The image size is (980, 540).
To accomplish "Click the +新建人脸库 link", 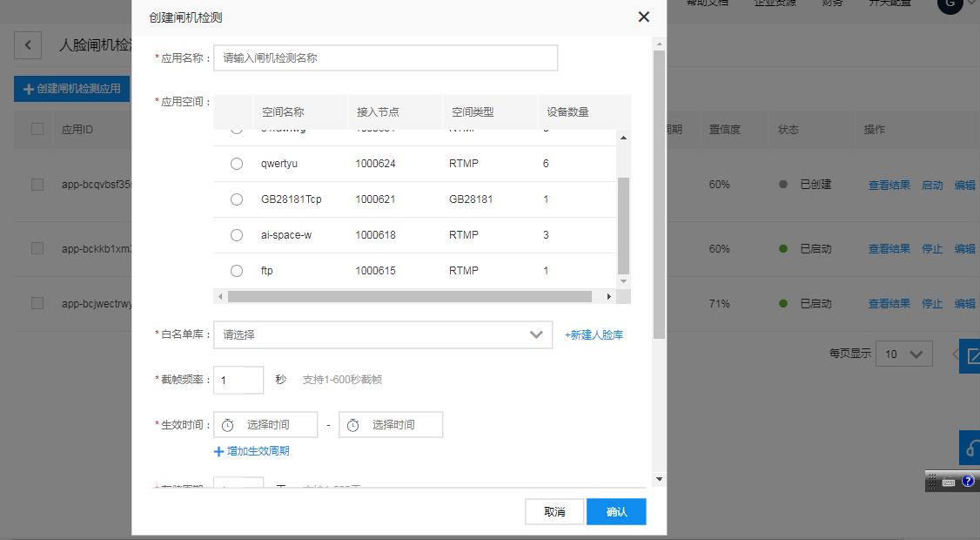I will click(x=594, y=335).
